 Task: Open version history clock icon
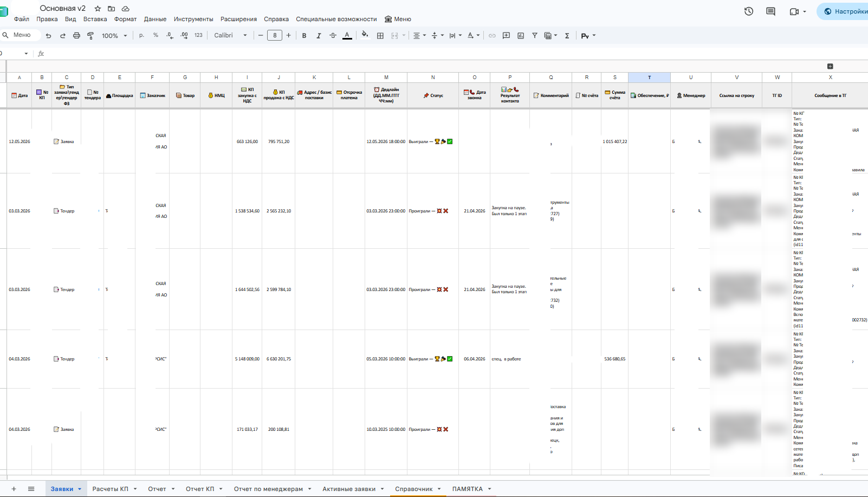[x=749, y=11]
